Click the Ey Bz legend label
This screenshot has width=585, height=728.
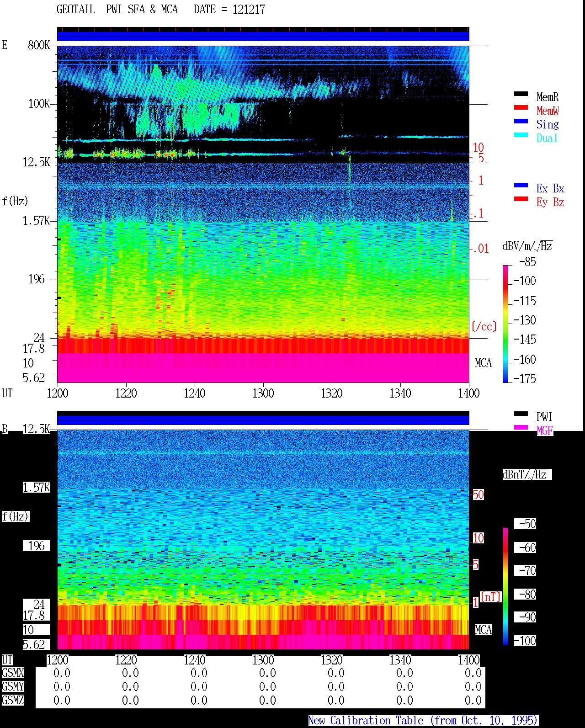[550, 202]
